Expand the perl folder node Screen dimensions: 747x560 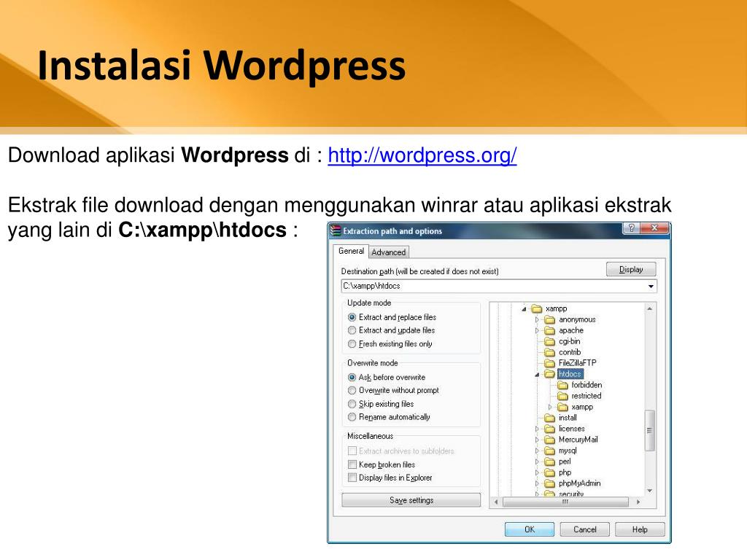[537, 462]
